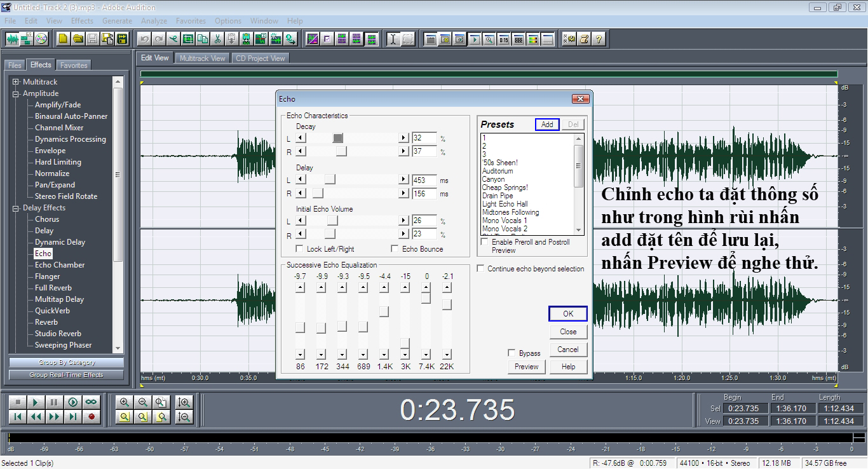Screen dimensions: 868x469
Task: Create a new file with yellow page icon
Action: (63, 39)
